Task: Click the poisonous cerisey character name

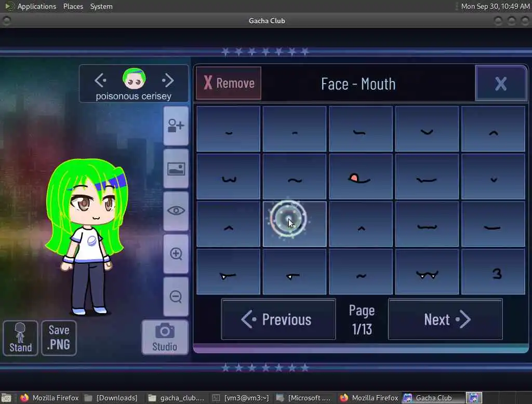Action: pos(134,97)
